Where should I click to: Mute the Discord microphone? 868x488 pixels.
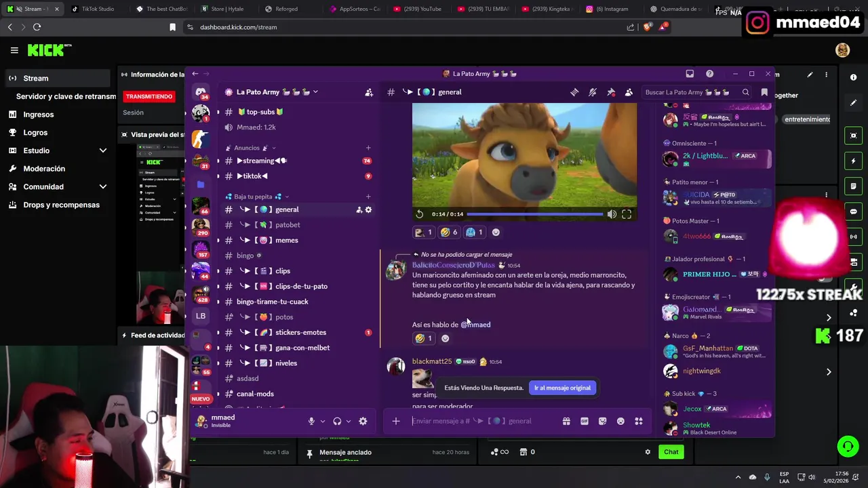point(311,421)
